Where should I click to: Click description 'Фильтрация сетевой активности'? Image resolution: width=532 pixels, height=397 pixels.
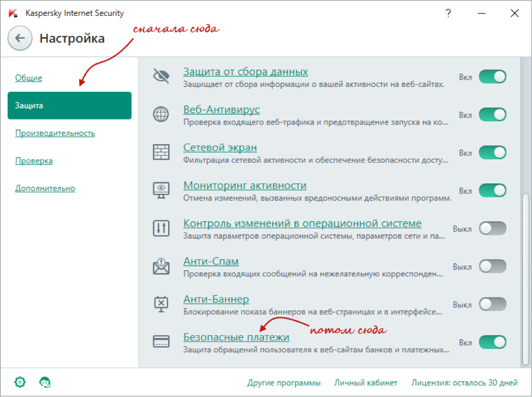point(245,160)
